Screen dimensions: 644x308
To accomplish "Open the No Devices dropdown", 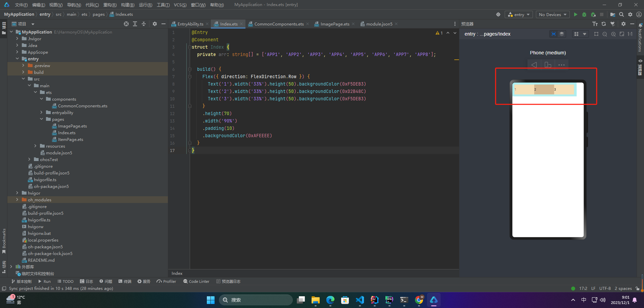I will 553,14.
